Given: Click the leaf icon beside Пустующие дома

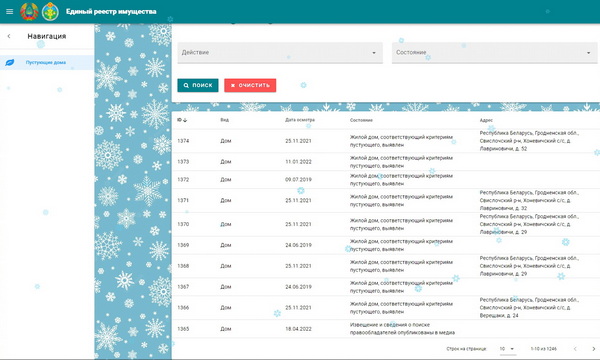Looking at the screenshot, I should 10,62.
